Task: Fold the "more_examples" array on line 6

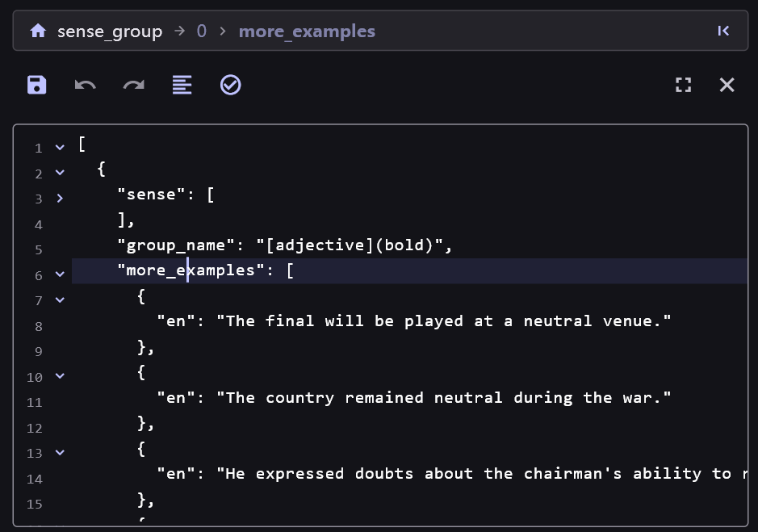Action: (x=60, y=274)
